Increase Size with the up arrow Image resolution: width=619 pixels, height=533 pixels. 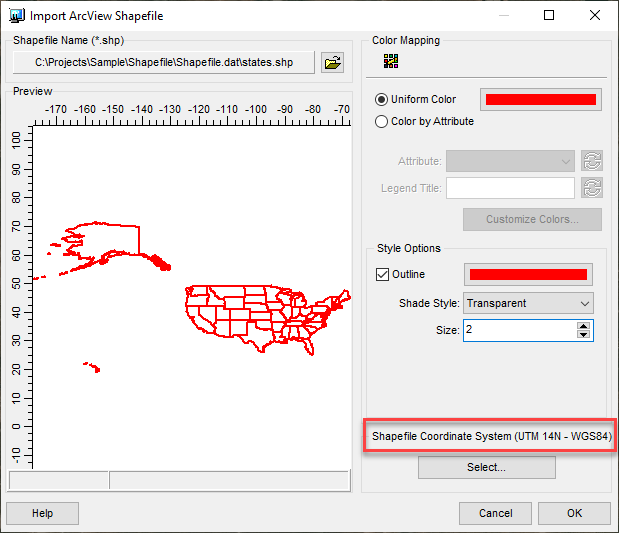583,326
